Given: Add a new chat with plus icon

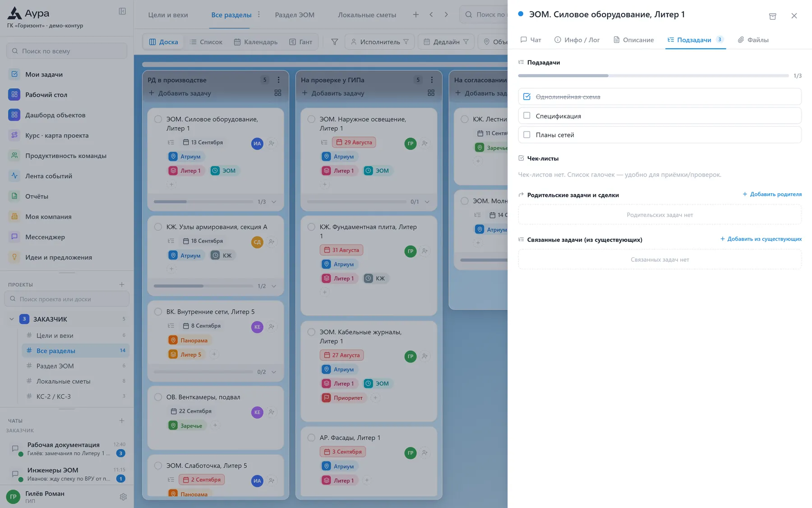Looking at the screenshot, I should click(122, 421).
